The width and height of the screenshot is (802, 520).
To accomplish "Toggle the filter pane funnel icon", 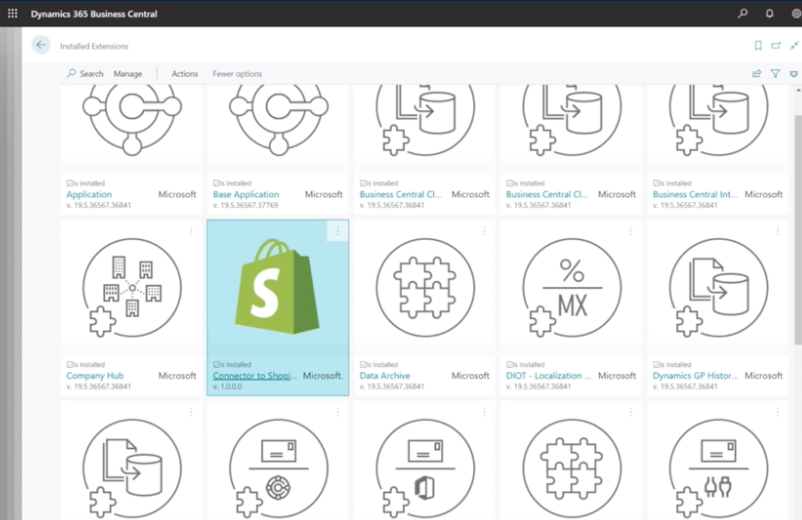I will (775, 74).
